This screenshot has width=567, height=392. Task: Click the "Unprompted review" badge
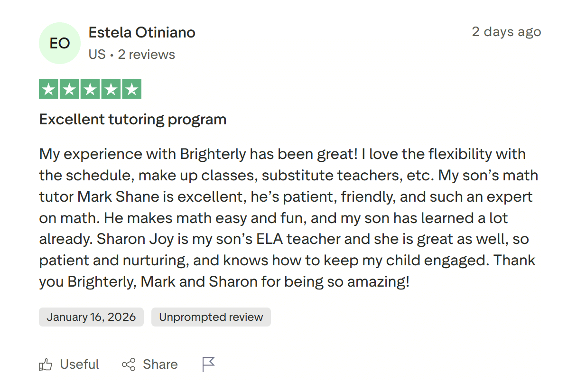(211, 317)
